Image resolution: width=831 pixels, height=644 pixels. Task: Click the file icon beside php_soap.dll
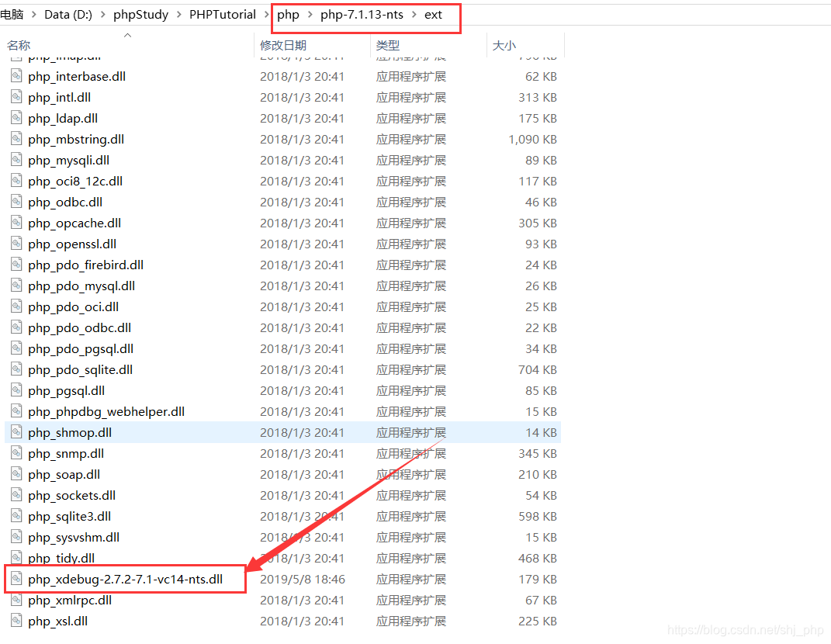16,474
